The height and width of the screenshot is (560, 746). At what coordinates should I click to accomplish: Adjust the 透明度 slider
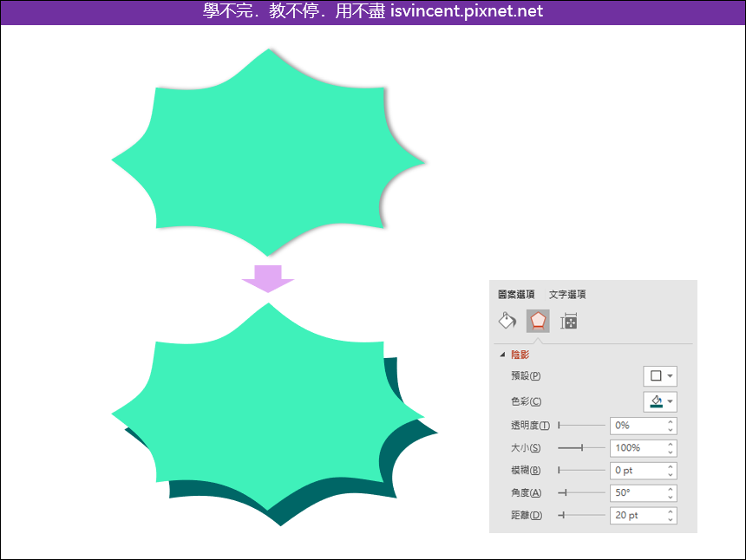click(x=581, y=425)
